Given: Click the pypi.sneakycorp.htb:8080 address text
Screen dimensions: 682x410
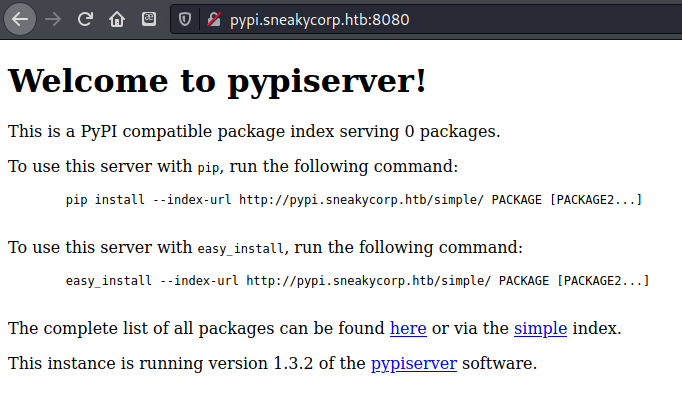Looking at the screenshot, I should (305, 19).
